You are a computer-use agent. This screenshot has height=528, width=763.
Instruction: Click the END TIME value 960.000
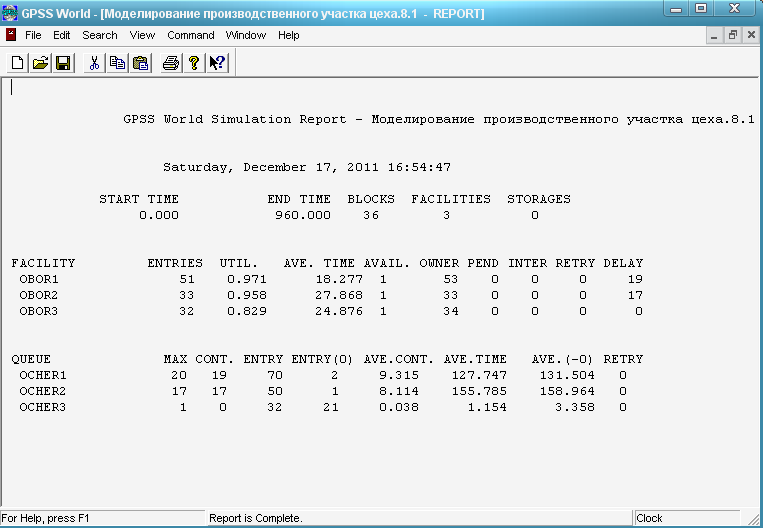[x=303, y=215]
